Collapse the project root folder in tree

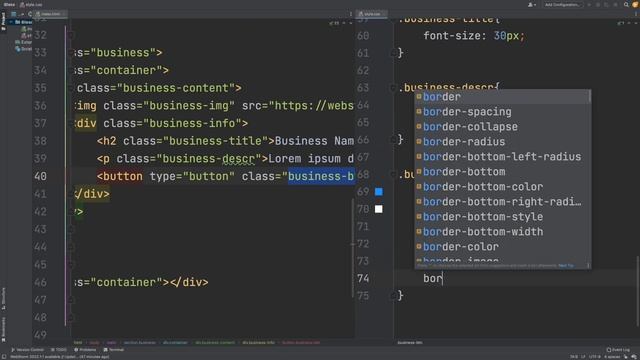[12, 22]
